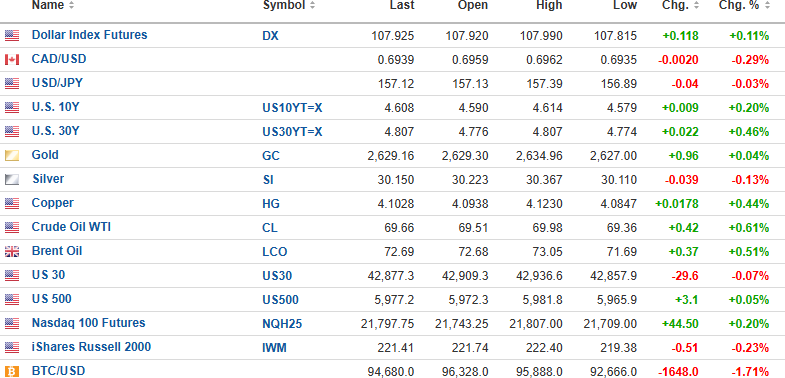Click the Canadian flag icon beside CAD/USD
The width and height of the screenshot is (785, 378).
tap(12, 60)
